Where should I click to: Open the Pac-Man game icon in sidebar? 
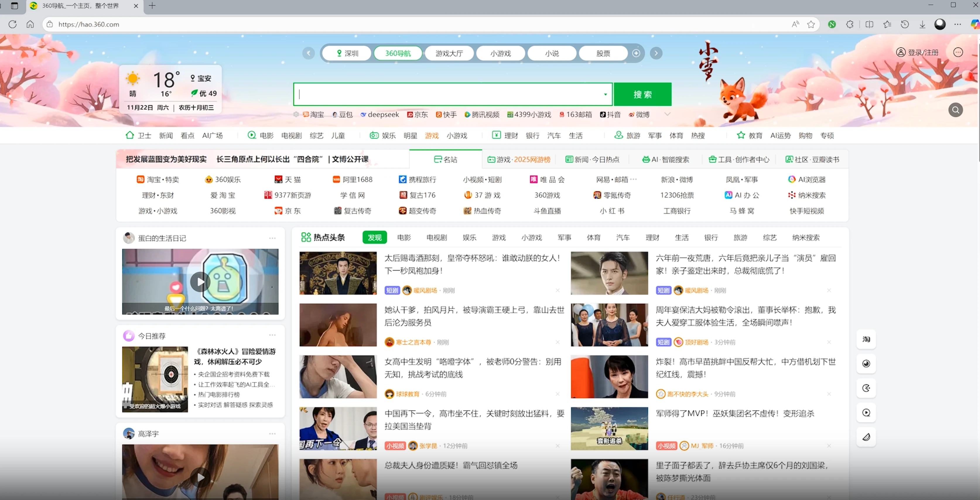(x=866, y=388)
